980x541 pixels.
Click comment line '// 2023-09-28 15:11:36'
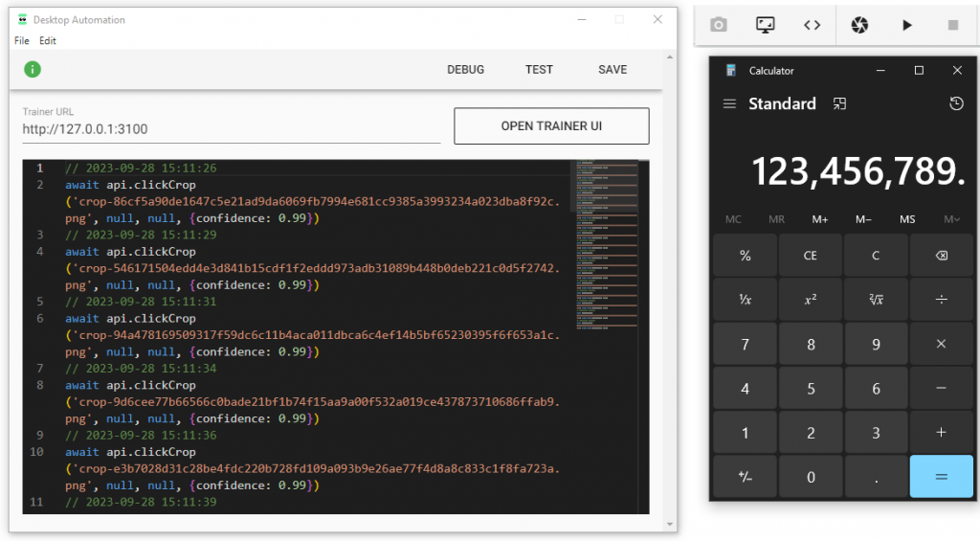(141, 436)
